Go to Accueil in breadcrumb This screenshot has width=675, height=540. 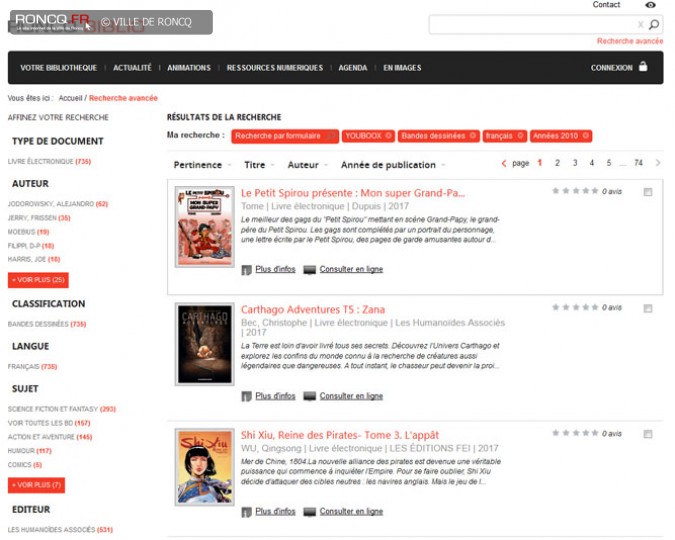[x=70, y=98]
